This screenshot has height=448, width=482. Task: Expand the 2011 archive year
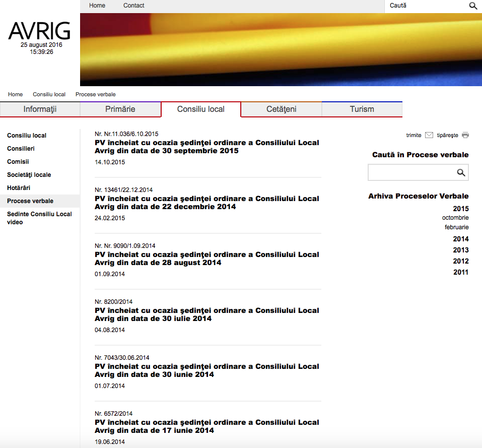461,272
